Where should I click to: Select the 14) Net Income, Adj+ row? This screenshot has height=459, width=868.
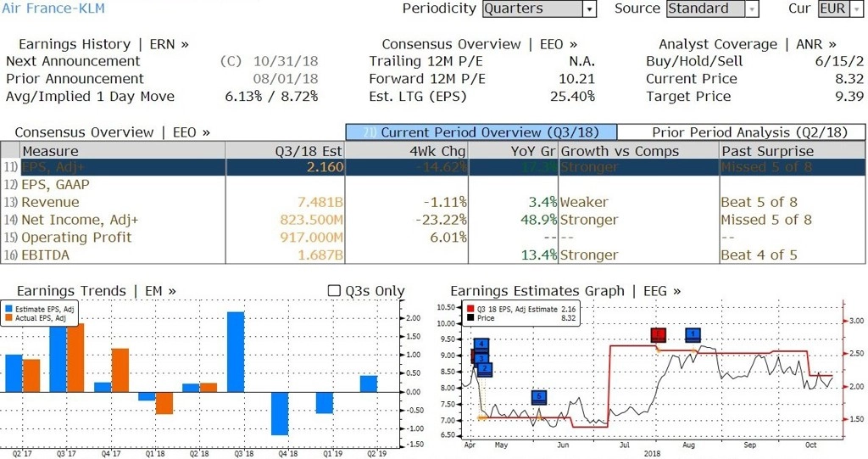pyautogui.click(x=433, y=220)
